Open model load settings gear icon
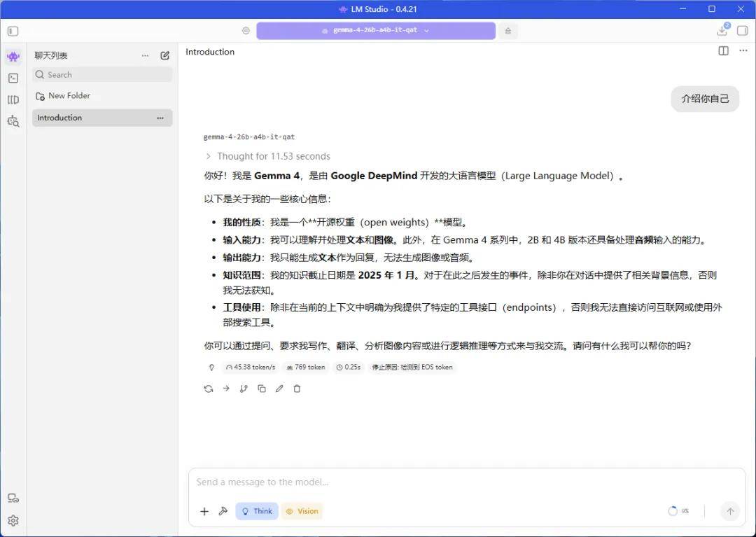 (x=246, y=31)
